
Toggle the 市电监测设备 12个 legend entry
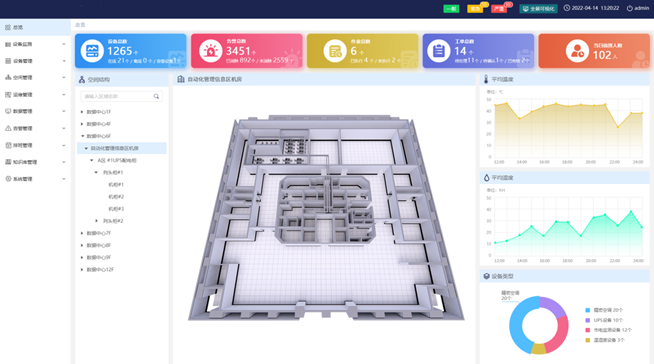(x=608, y=330)
